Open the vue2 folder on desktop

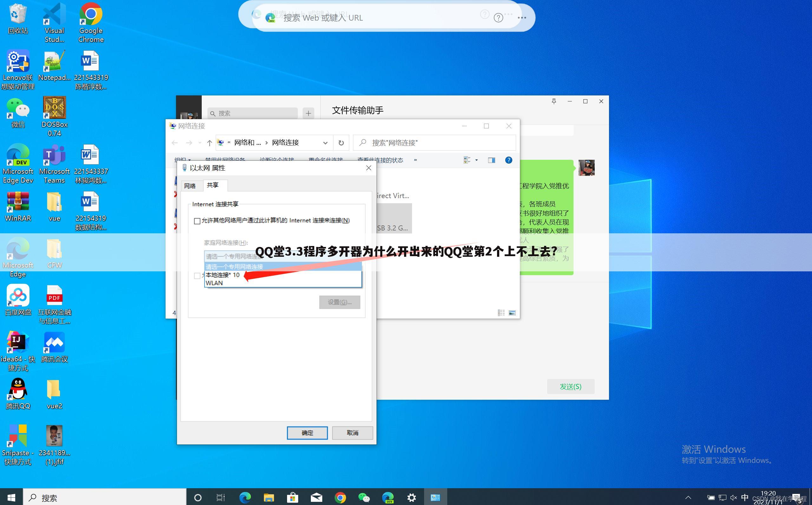(x=54, y=394)
